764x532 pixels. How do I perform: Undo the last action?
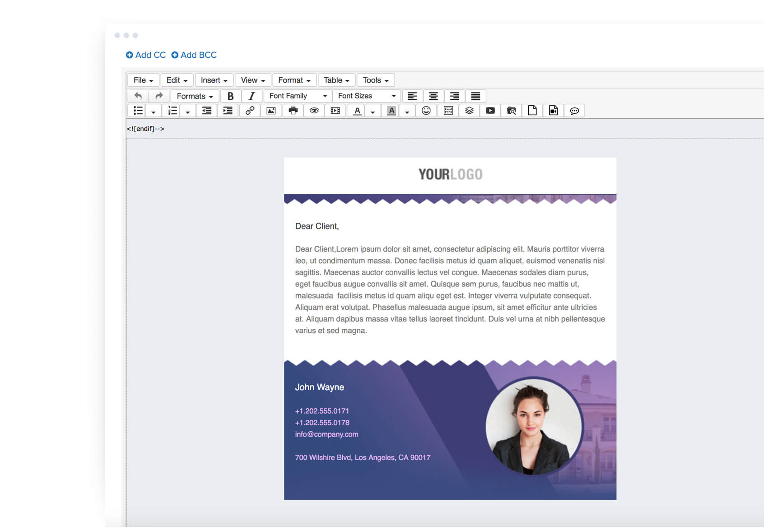139,95
